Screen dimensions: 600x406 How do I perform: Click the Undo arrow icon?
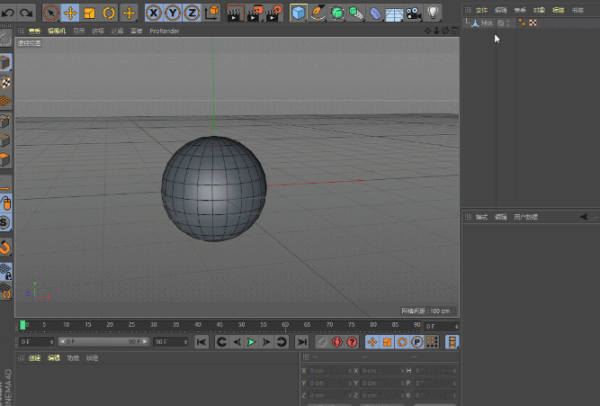(x=7, y=13)
